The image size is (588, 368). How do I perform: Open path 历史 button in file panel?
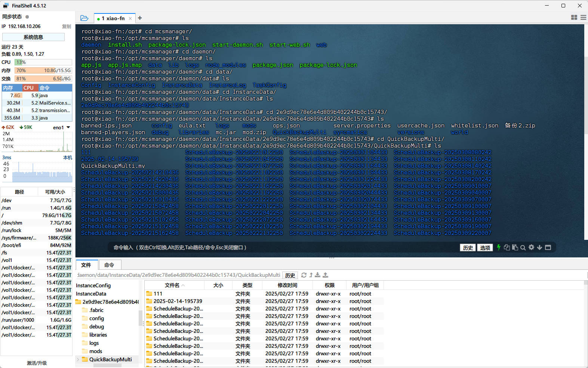click(x=290, y=275)
